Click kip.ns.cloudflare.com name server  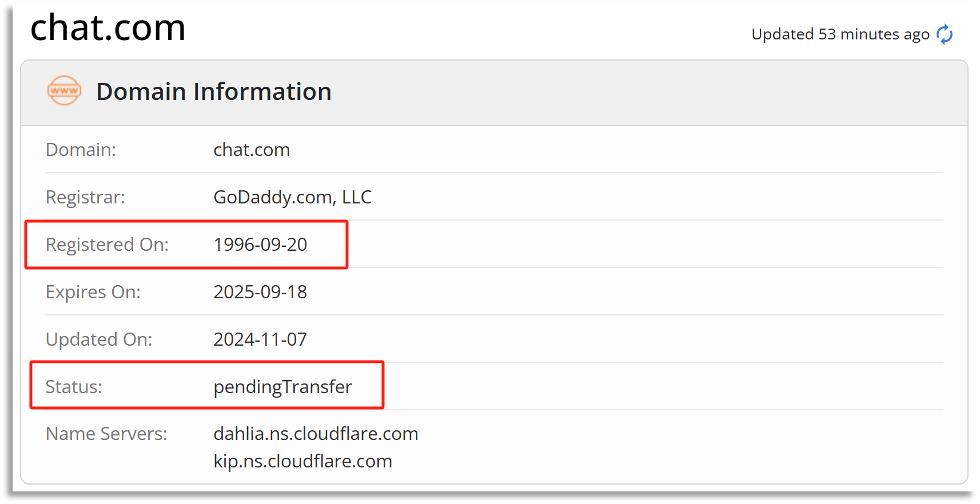tap(303, 461)
